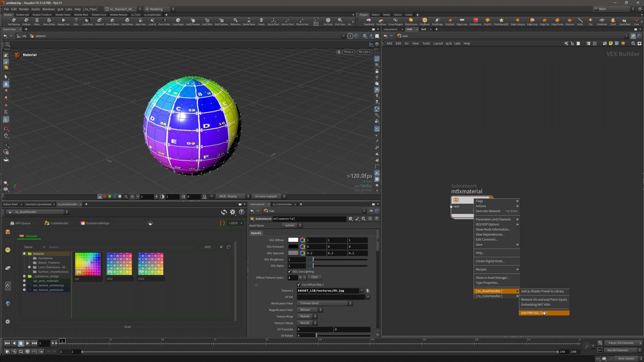
Task: Click the API-Queue button
Action: pyautogui.click(x=20, y=223)
